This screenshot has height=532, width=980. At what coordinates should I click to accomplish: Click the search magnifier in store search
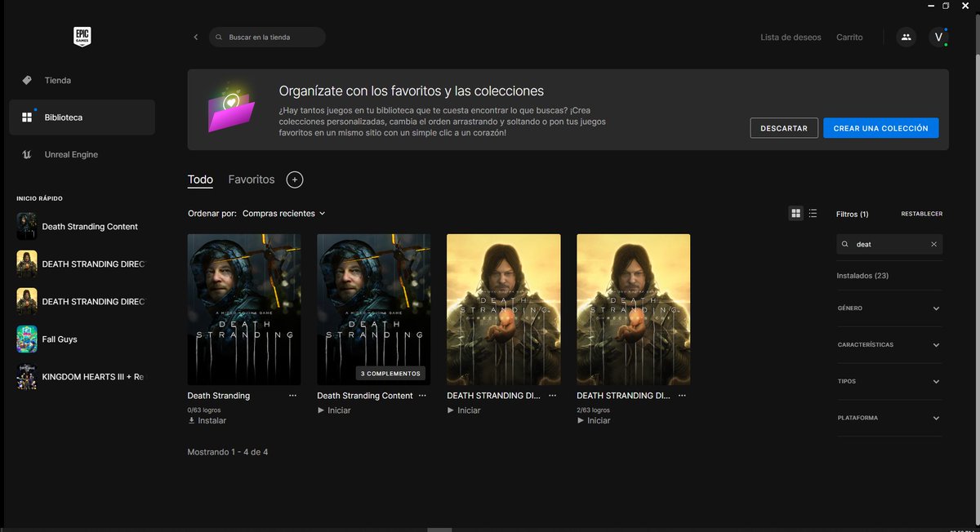(219, 38)
